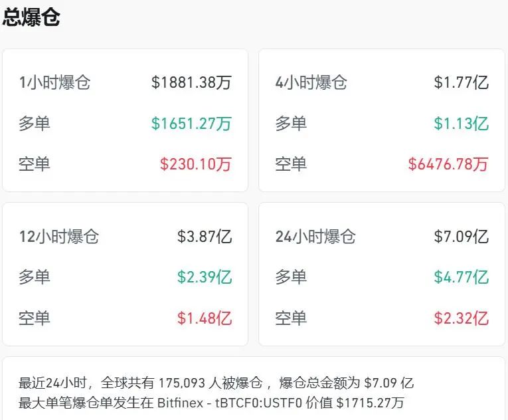Click the red $6476.78万 short value
Screen dimensions: 508x420
448,164
